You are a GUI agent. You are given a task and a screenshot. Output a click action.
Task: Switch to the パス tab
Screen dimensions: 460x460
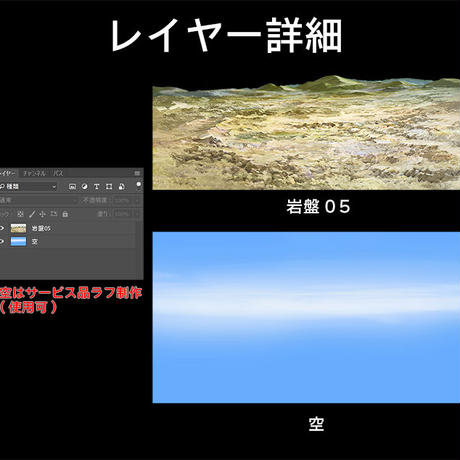coord(58,173)
